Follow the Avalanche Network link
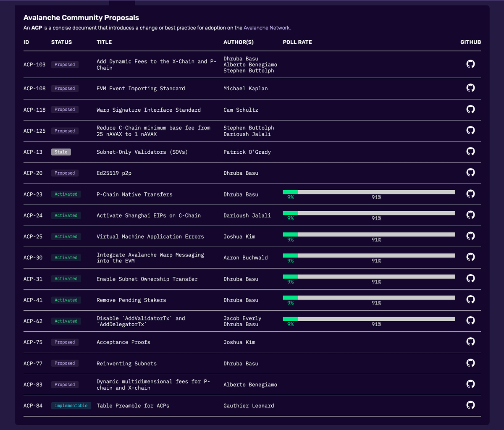This screenshot has width=504, height=430. tap(266, 28)
